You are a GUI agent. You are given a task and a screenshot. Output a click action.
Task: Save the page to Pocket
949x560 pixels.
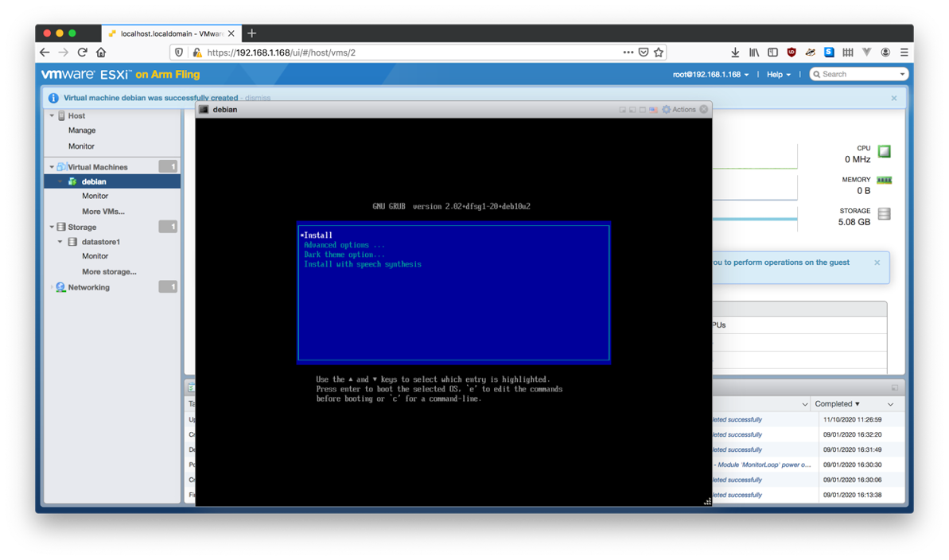point(644,52)
